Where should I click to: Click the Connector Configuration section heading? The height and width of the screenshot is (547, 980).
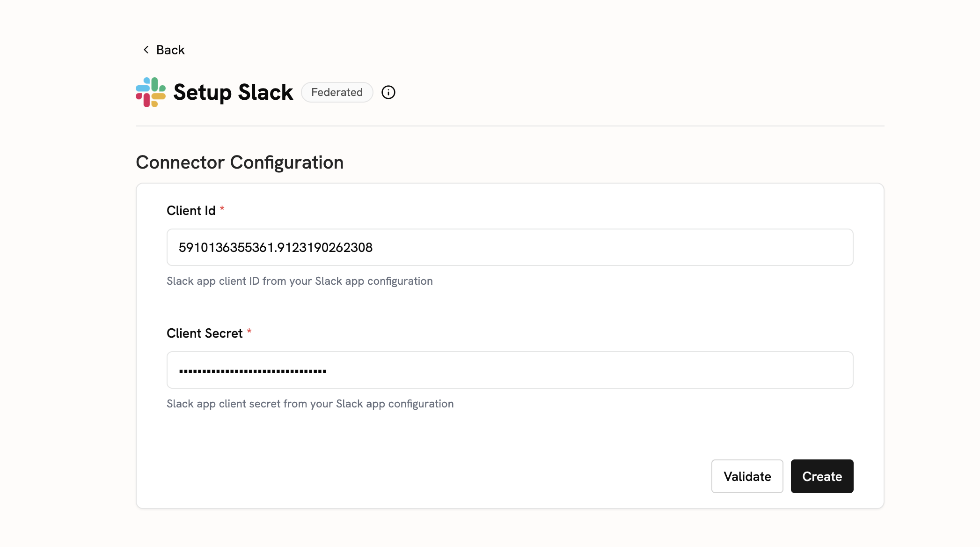click(x=240, y=163)
